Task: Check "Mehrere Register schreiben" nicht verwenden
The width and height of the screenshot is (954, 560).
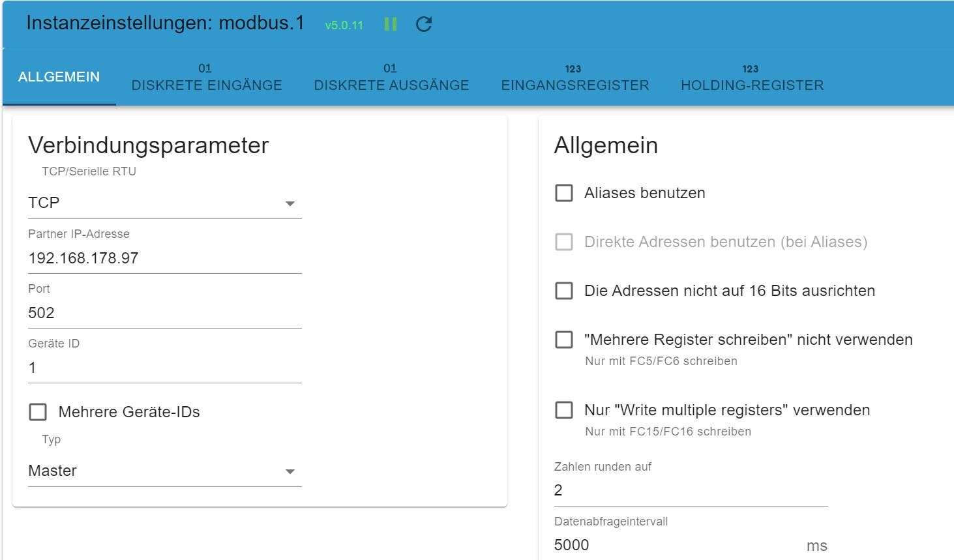Action: 564,340
